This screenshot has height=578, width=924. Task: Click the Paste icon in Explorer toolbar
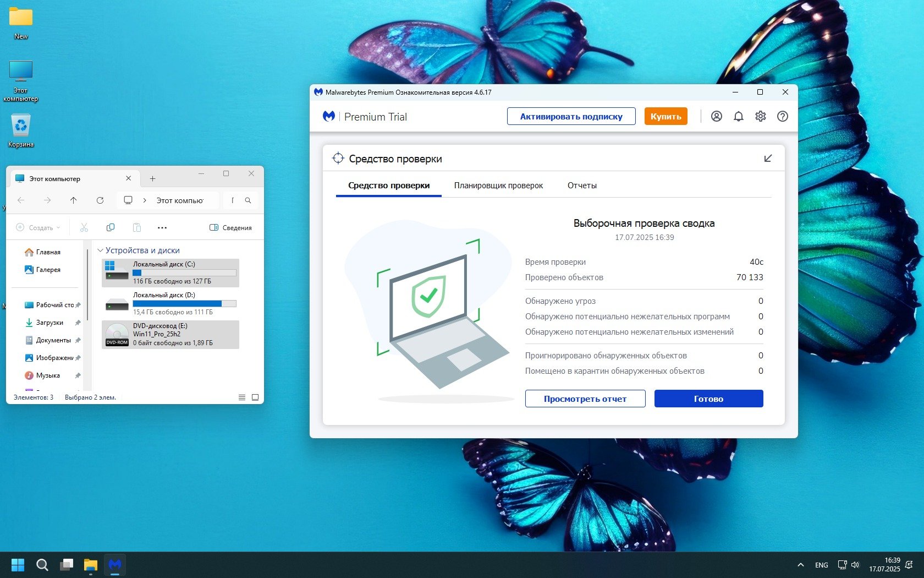coord(137,227)
